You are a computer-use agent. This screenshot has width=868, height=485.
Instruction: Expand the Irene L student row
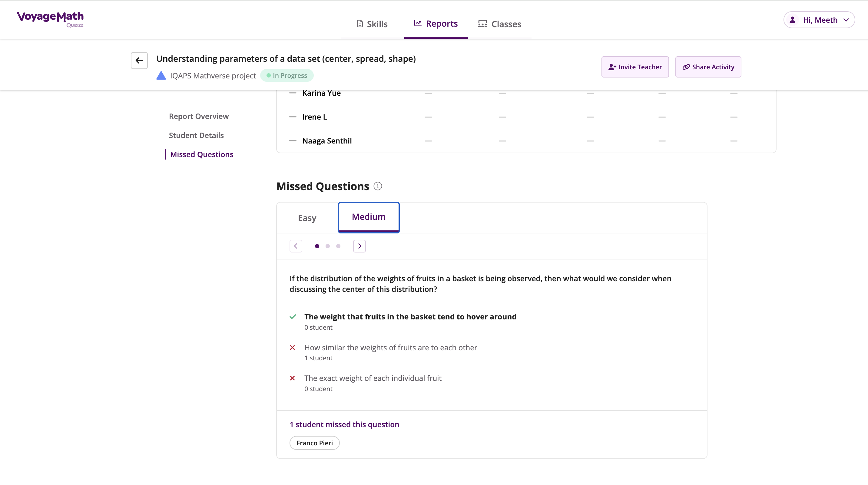click(293, 117)
